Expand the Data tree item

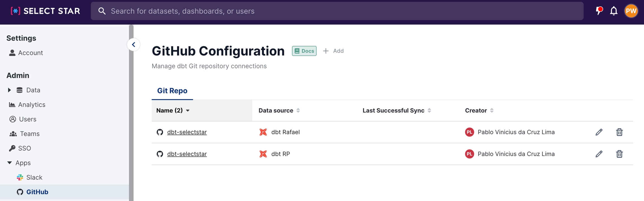10,90
